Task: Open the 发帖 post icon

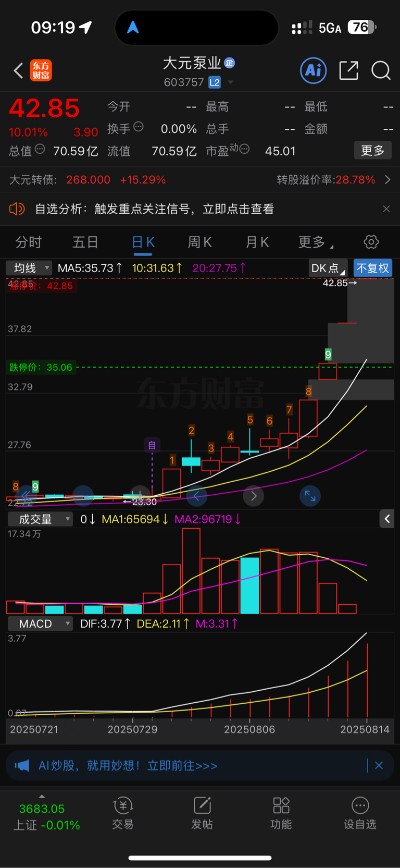Action: [202, 813]
